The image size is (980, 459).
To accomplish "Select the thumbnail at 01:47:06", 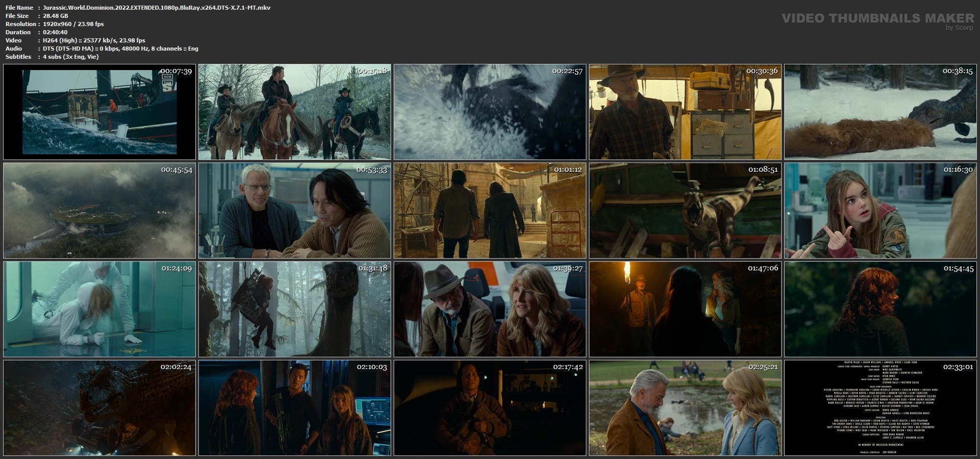I will pyautogui.click(x=686, y=309).
